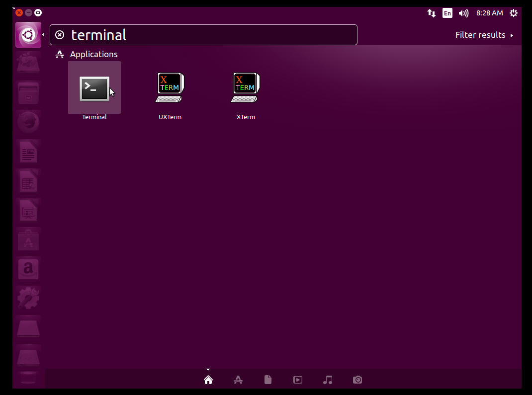This screenshot has height=395, width=532.
Task: Click the Terminal label text
Action: 94,117
